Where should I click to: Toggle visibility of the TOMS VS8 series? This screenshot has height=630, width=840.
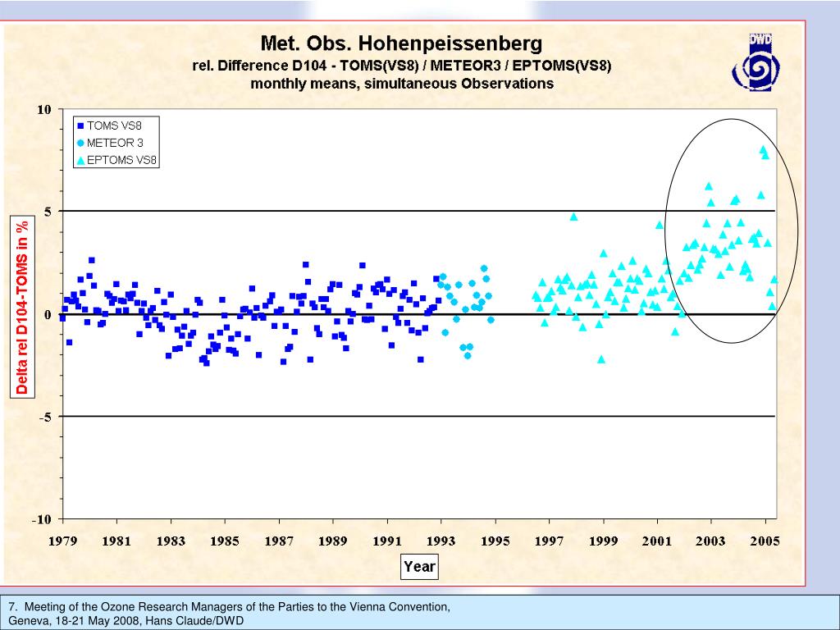pyautogui.click(x=115, y=126)
